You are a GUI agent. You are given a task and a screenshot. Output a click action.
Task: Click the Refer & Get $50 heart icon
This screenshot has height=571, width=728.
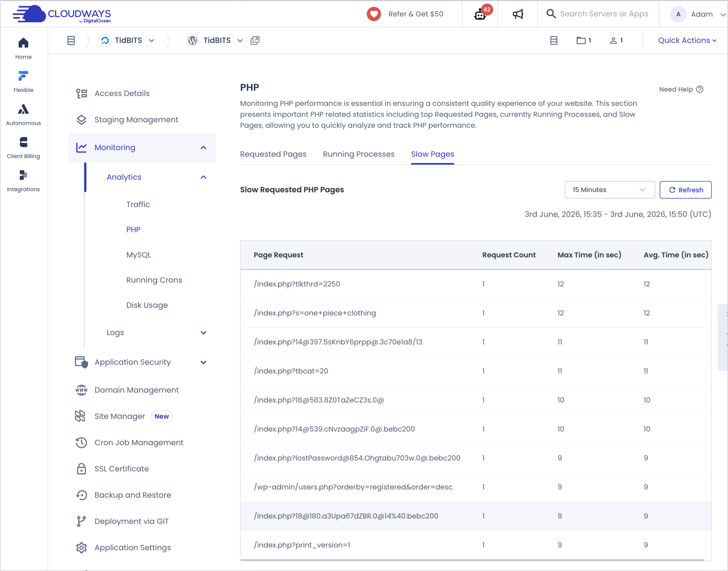[x=374, y=14]
